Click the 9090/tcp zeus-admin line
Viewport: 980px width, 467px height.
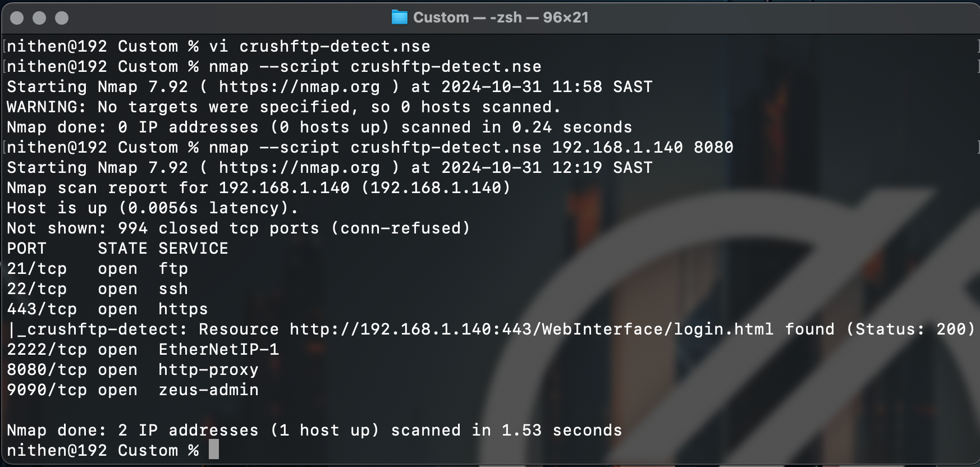[x=132, y=390]
